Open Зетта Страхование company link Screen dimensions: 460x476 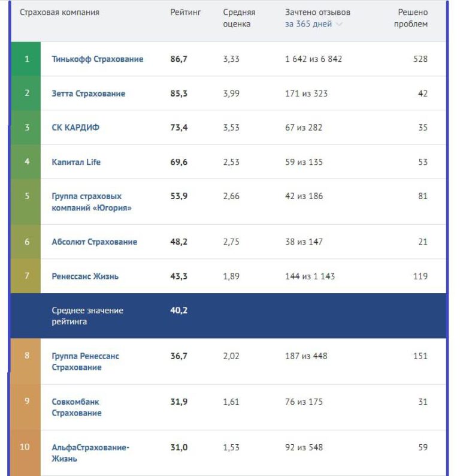click(x=88, y=93)
